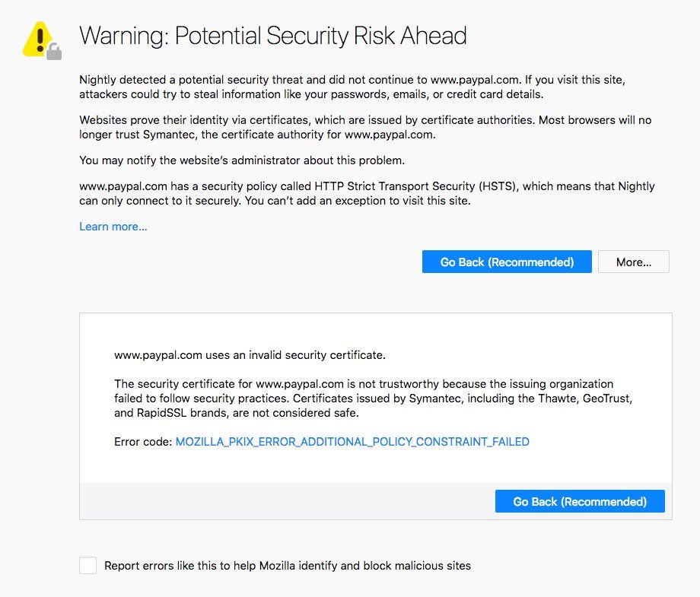This screenshot has width=700, height=597.
Task: Click the "Warning: Potential Security Risk Ahead" heading
Action: pyautogui.click(x=272, y=36)
